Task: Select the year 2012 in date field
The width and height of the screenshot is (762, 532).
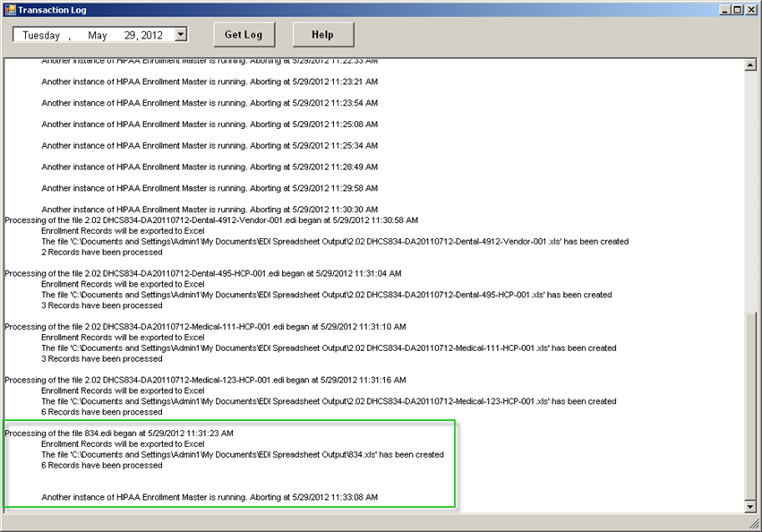Action: coord(151,36)
